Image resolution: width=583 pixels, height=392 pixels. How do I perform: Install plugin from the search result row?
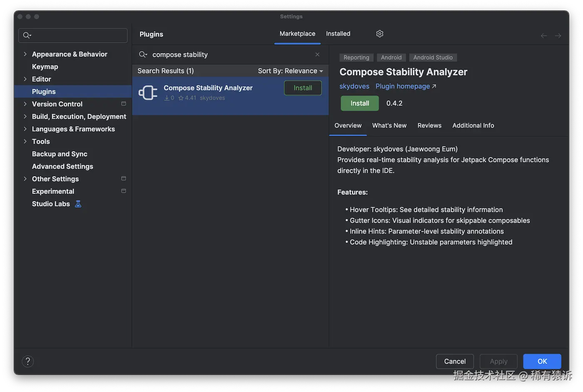[303, 88]
